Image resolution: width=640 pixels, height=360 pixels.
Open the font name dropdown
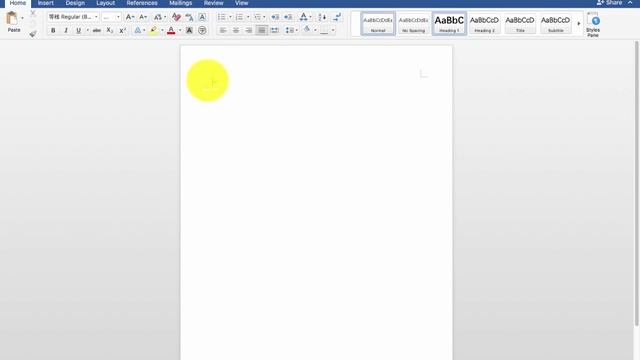[96, 17]
